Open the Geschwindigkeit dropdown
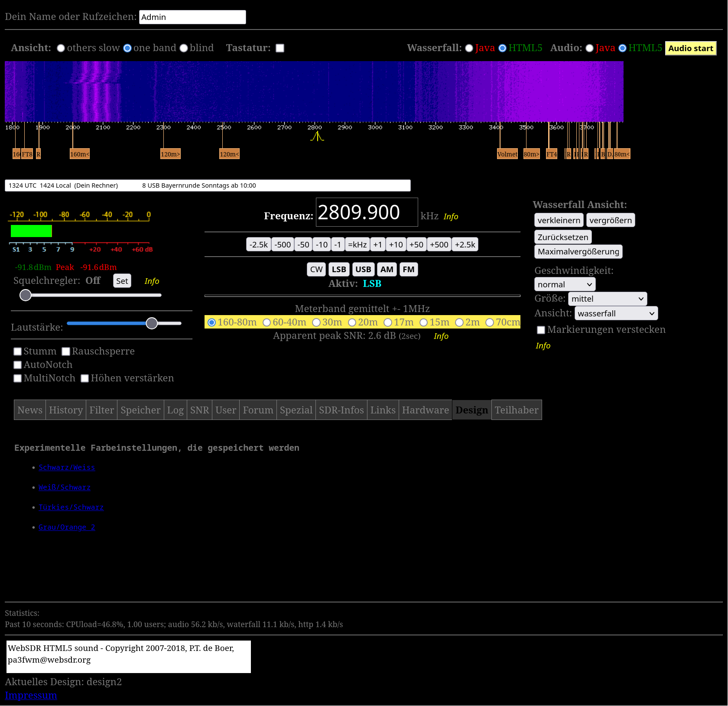 pyautogui.click(x=565, y=284)
